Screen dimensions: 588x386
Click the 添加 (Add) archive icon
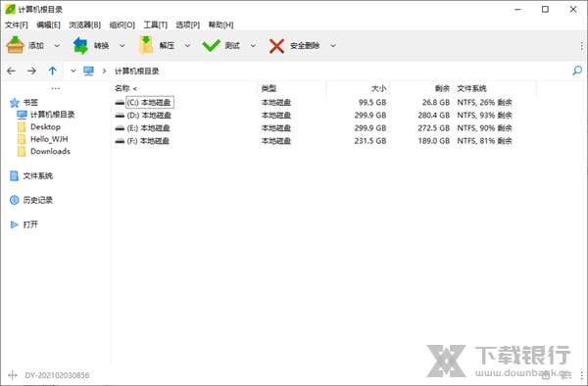click(x=16, y=45)
